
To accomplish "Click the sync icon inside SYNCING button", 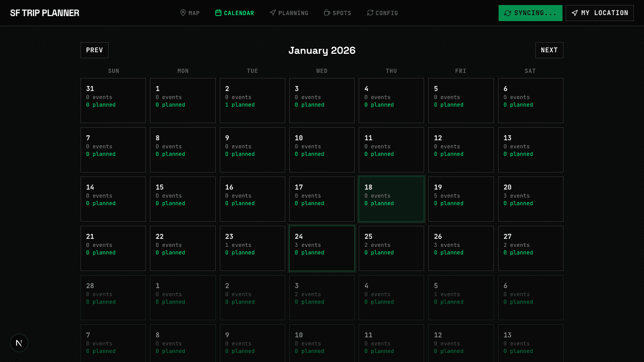I will click(x=508, y=13).
